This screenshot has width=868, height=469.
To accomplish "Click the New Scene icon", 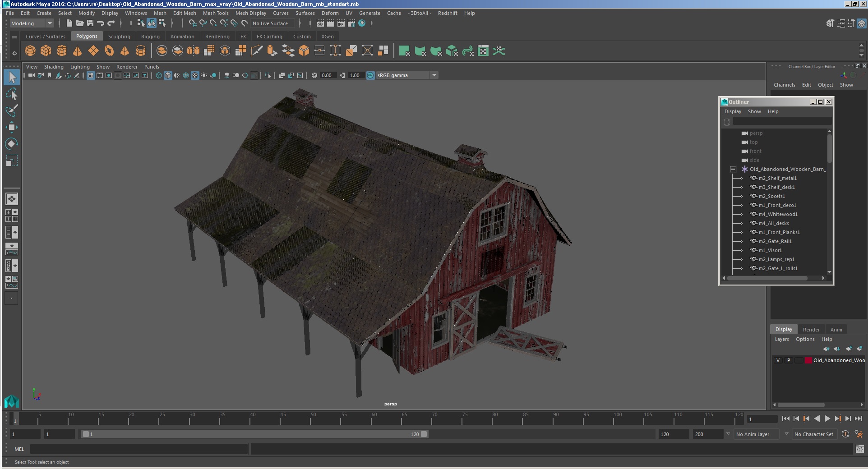I will click(x=69, y=23).
